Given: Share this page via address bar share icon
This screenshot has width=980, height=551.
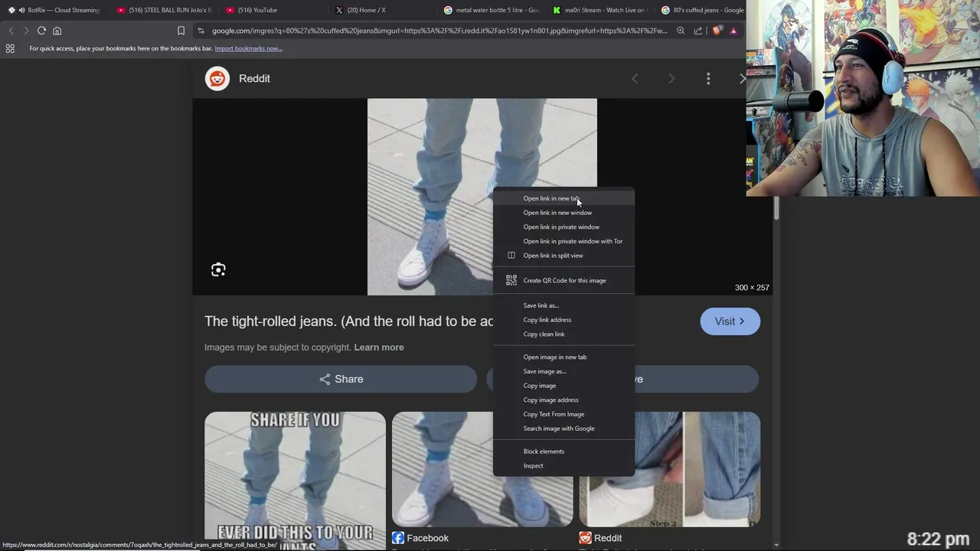Looking at the screenshot, I should pyautogui.click(x=698, y=31).
